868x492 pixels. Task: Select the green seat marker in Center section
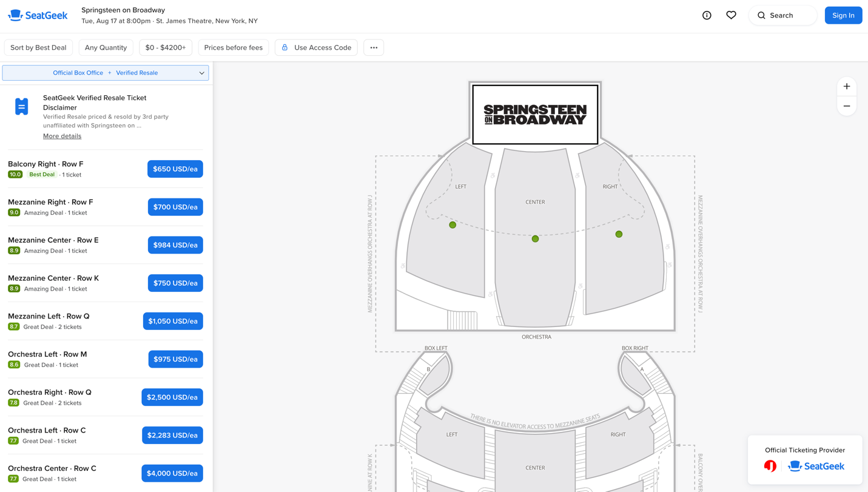tap(535, 238)
